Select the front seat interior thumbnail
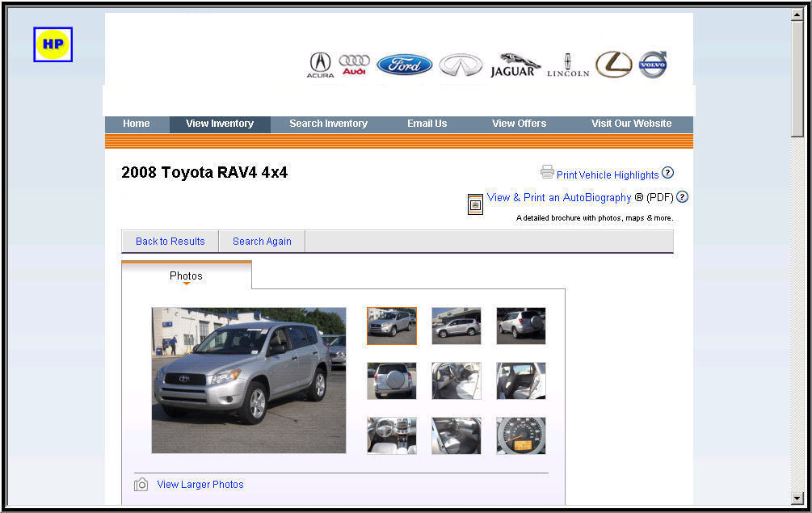This screenshot has width=812, height=513. click(x=456, y=381)
